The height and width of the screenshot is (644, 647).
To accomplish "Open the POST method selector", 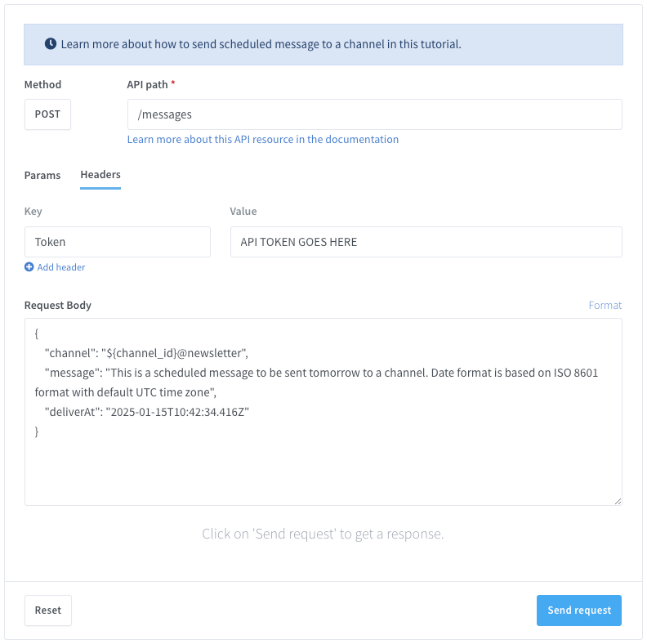I will tap(47, 114).
